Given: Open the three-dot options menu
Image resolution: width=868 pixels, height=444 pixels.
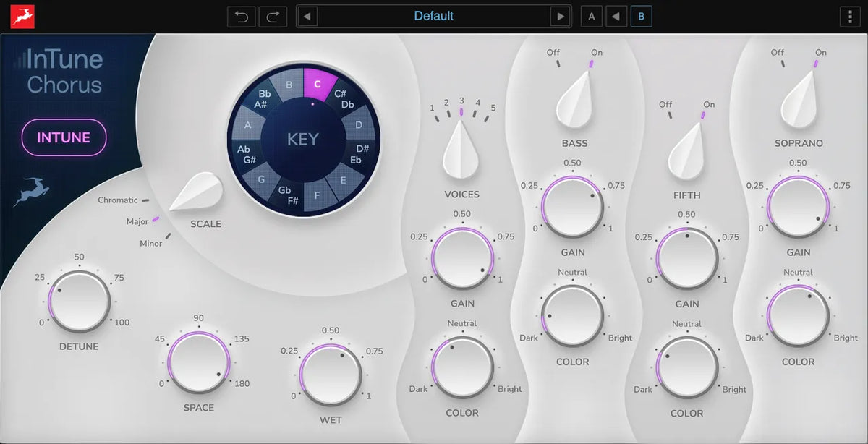Looking at the screenshot, I should 851,15.
